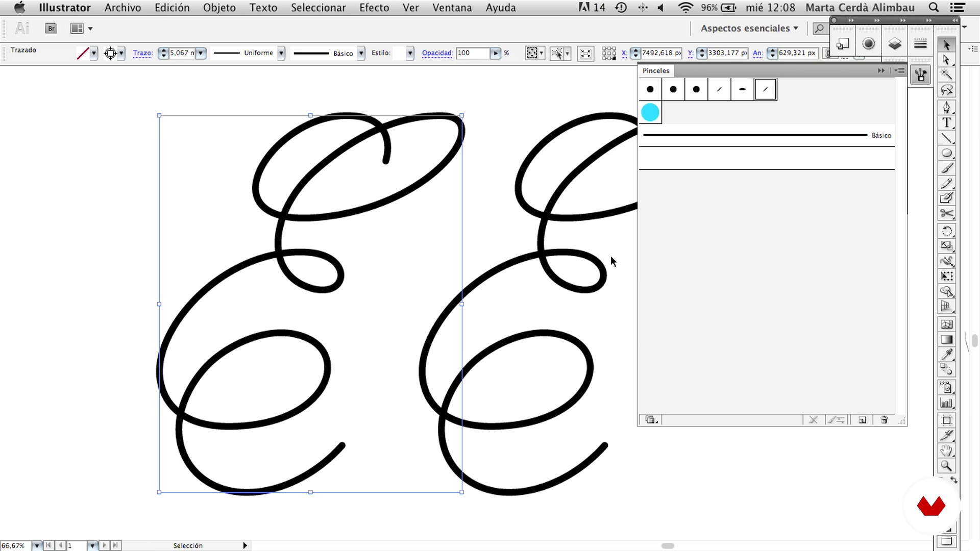Image resolution: width=980 pixels, height=551 pixels.
Task: Open the Texto menu
Action: [263, 8]
